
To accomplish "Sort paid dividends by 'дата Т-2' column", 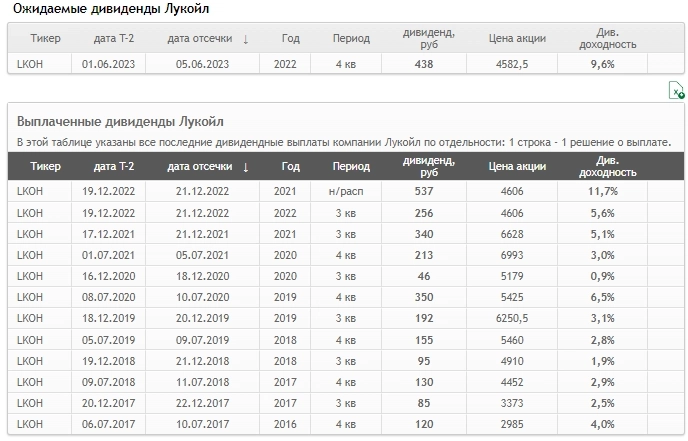I will 111,167.
